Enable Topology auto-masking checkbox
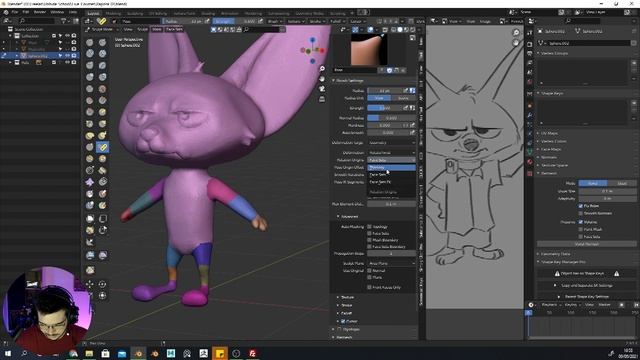Viewport: 640px width, 360px height. [x=369, y=227]
